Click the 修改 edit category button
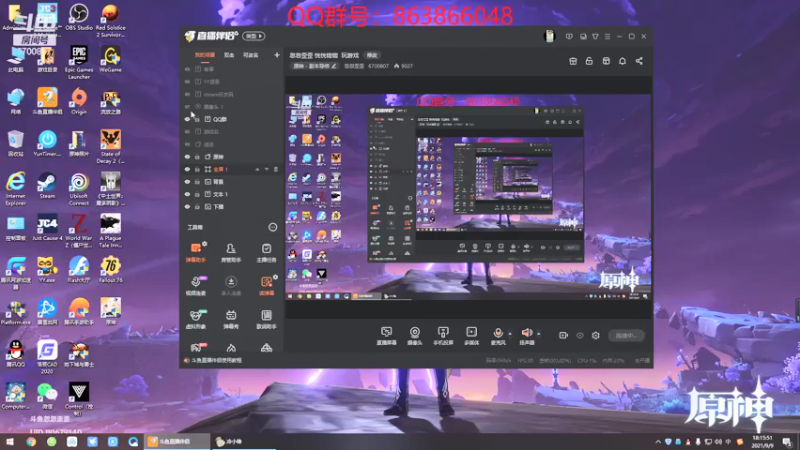800x450 pixels. pos(372,55)
